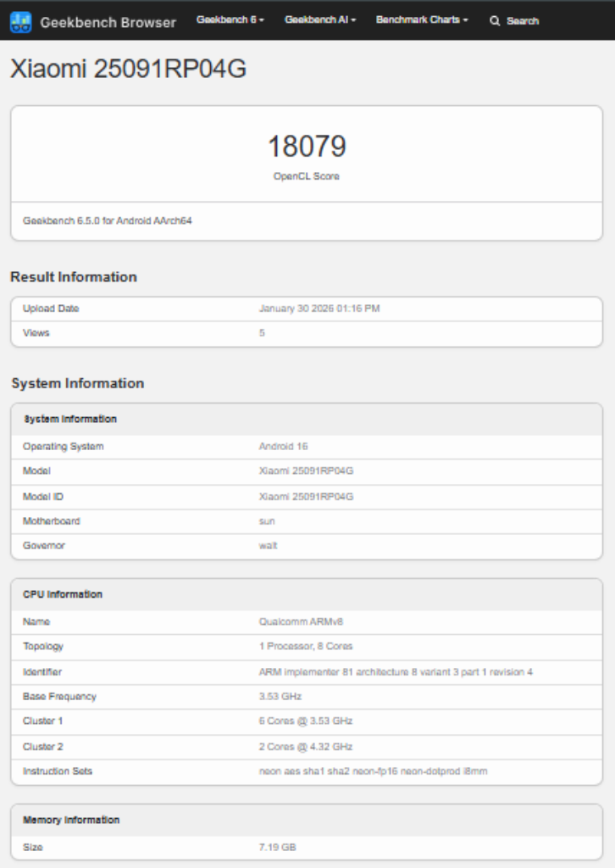This screenshot has width=615, height=868.
Task: Select the blue Geekbench app icon top left
Action: [19, 21]
